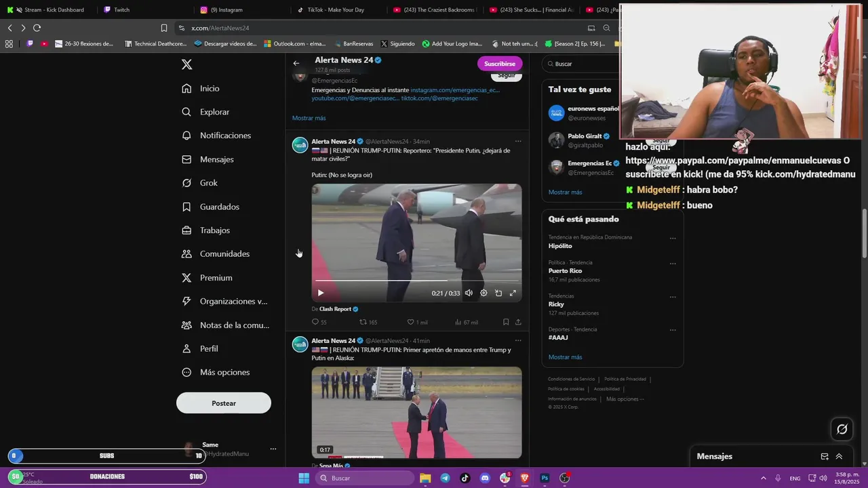
Task: Open File Explorer from the taskbar
Action: [425, 478]
